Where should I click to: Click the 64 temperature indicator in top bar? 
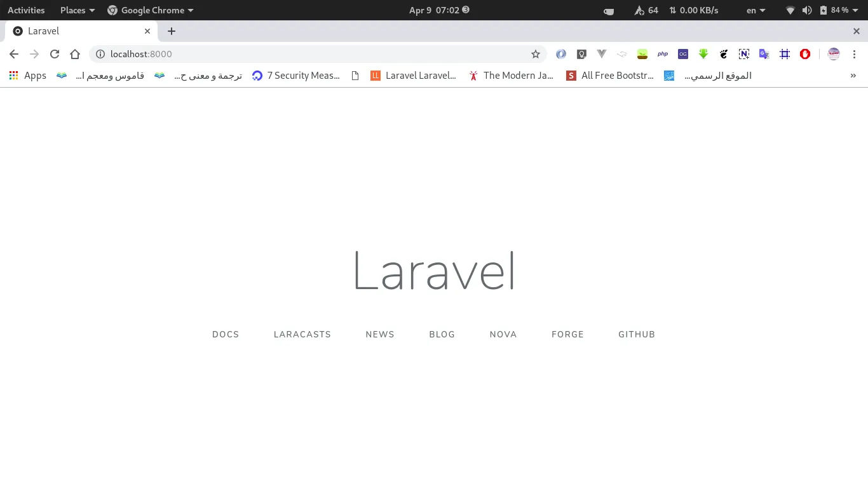(646, 10)
